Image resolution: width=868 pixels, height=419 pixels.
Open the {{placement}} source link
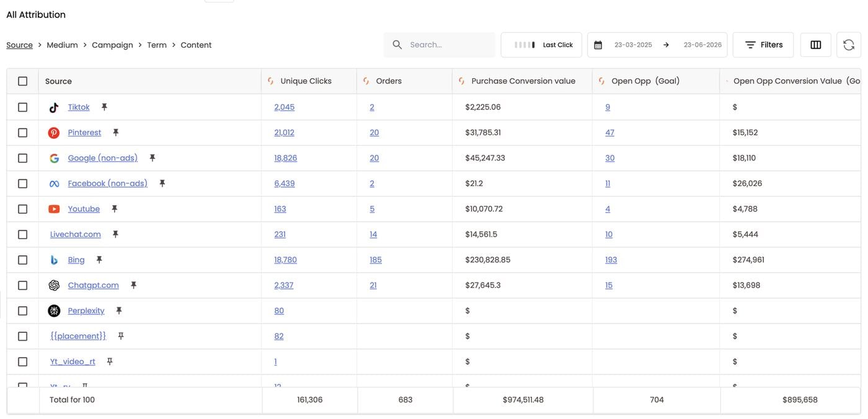click(x=78, y=336)
